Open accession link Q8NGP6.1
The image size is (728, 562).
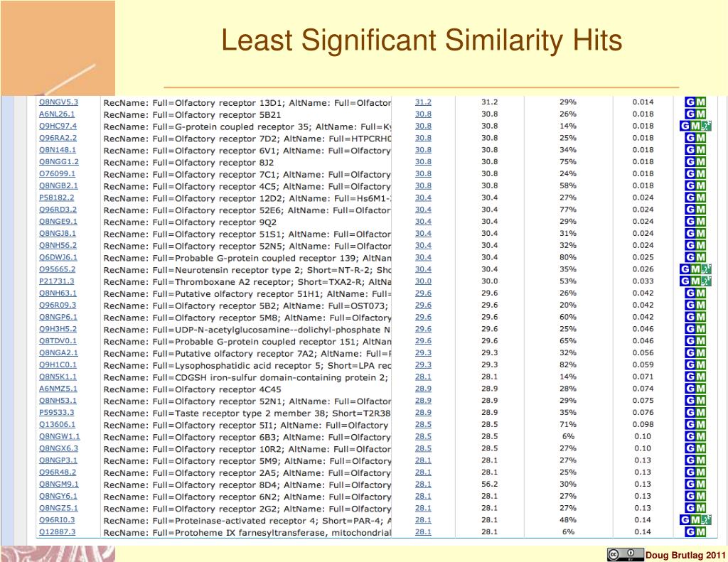click(x=58, y=317)
